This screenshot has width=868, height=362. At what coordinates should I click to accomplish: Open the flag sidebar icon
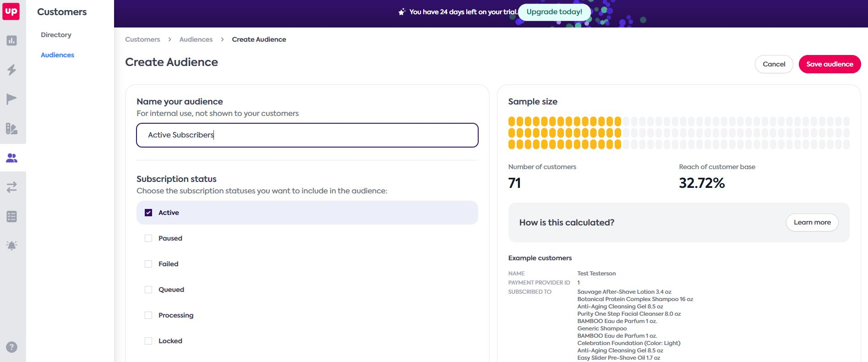point(12,99)
